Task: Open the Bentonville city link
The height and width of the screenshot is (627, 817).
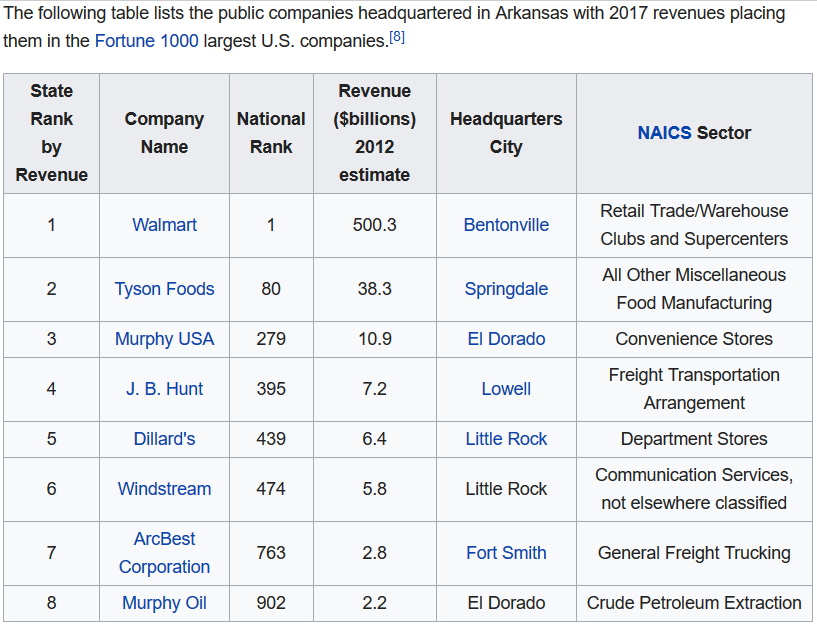Action: 506,225
